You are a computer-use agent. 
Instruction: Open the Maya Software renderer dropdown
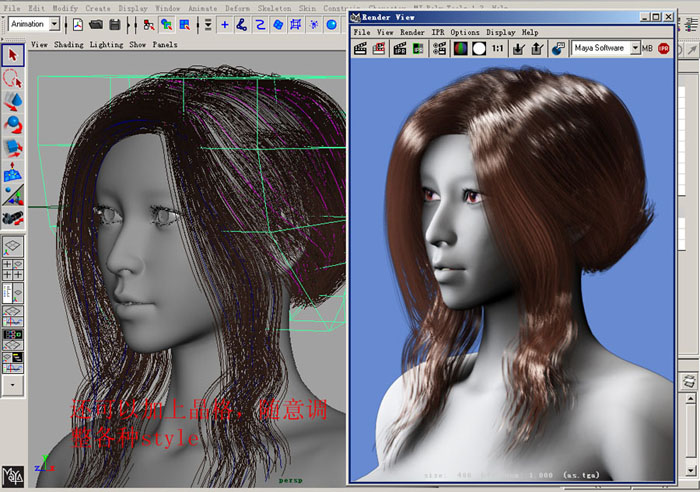[x=635, y=48]
